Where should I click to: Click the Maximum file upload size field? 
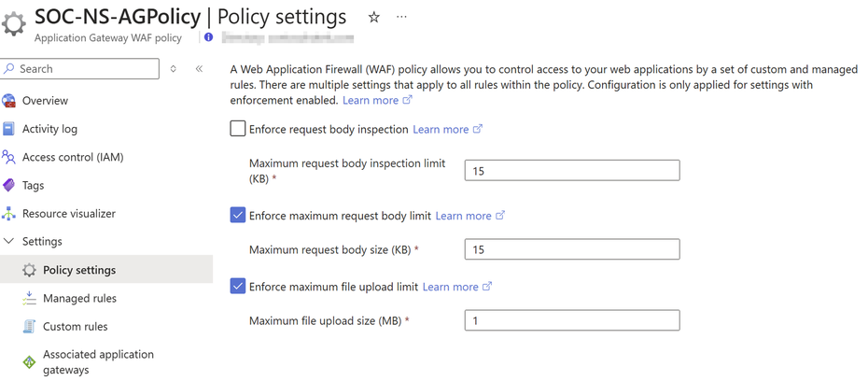coord(571,320)
